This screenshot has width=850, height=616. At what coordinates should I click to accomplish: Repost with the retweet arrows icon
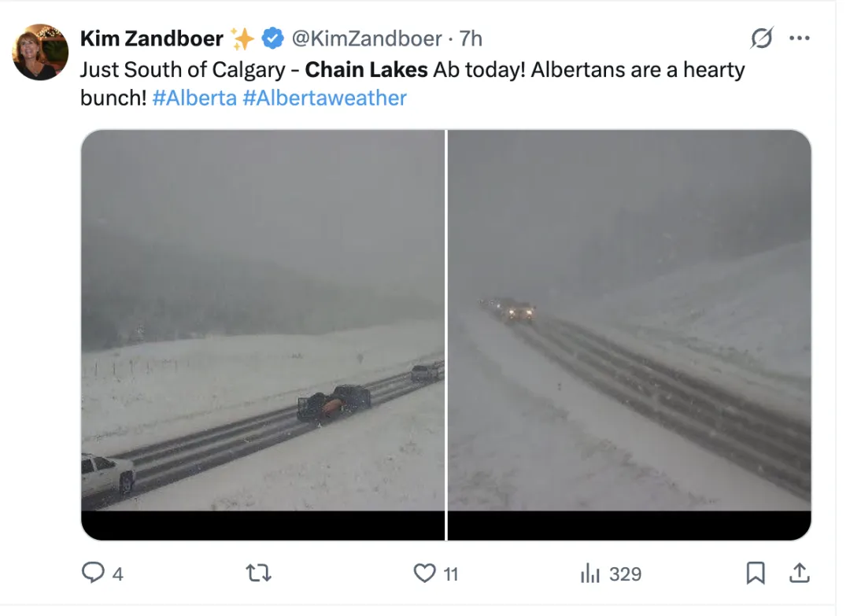tap(259, 573)
